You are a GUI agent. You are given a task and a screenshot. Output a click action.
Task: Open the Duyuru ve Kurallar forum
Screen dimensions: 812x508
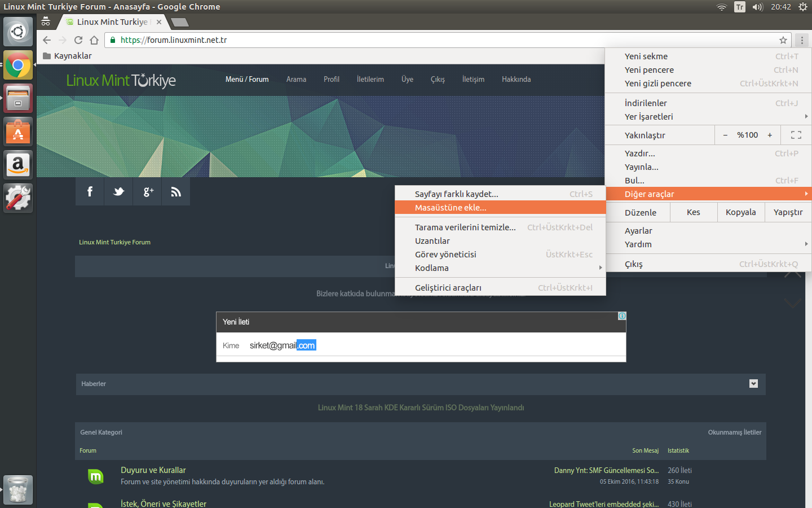coord(153,470)
